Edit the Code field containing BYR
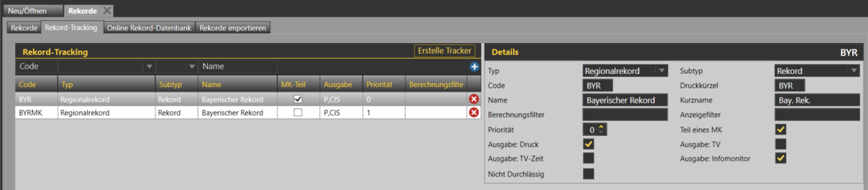The image size is (868, 190). coord(597,86)
